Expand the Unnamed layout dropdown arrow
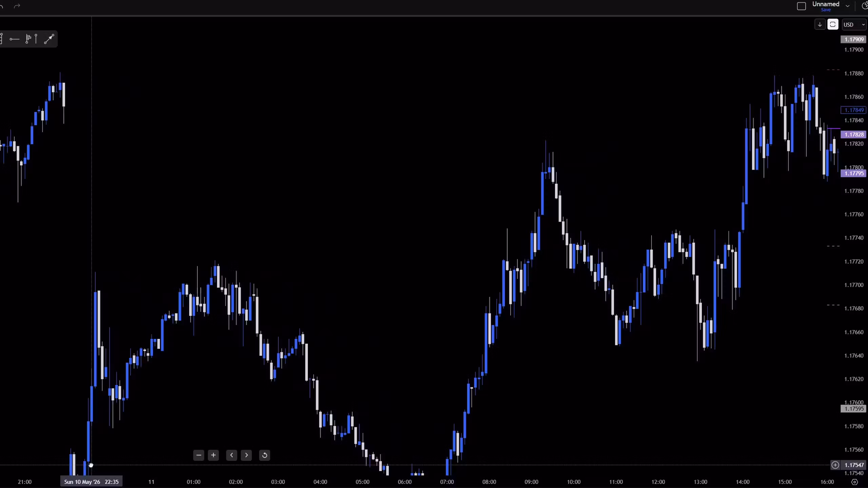 (847, 6)
